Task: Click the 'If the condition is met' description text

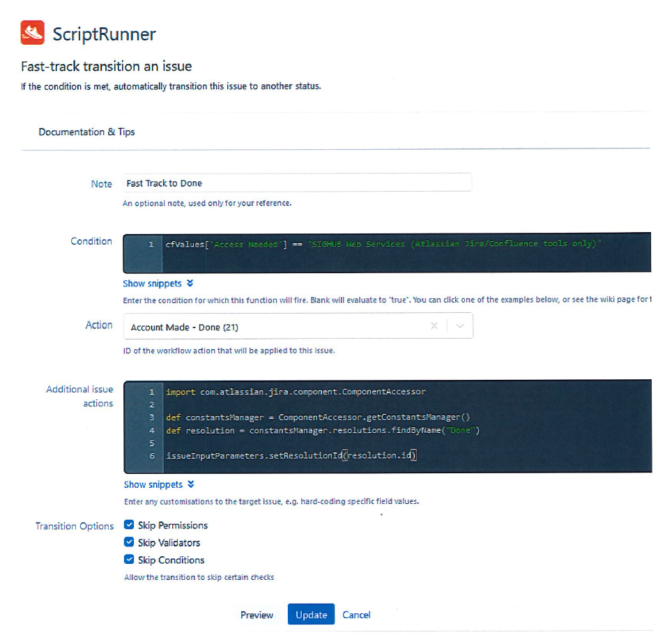Action: pyautogui.click(x=171, y=86)
